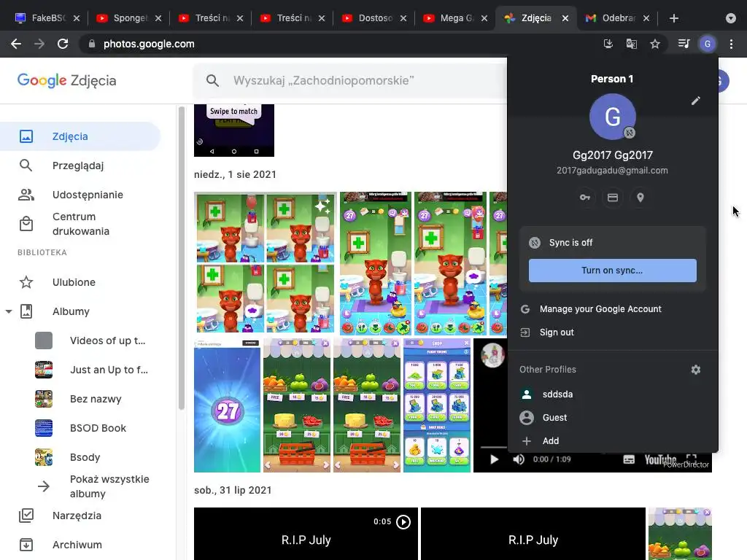Close the Zdjęcia tab

pyautogui.click(x=565, y=18)
